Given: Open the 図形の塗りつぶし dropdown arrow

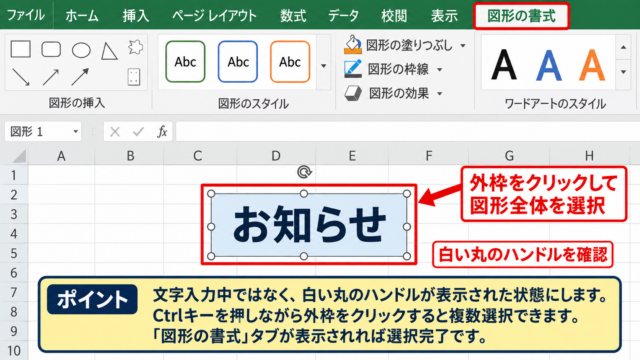Looking at the screenshot, I should pyautogui.click(x=463, y=45).
